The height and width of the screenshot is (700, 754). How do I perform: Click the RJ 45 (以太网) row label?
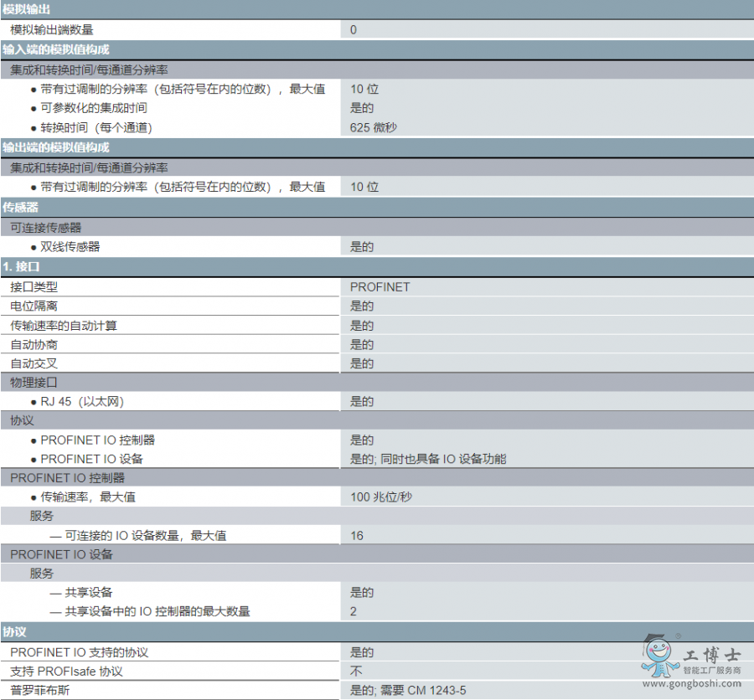coord(82,402)
